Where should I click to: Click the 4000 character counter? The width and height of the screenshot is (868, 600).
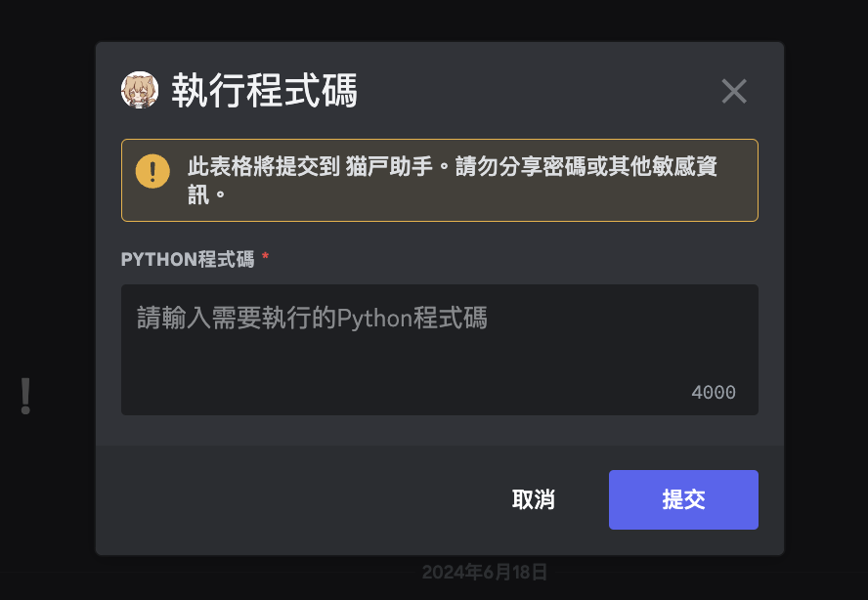pyautogui.click(x=715, y=392)
